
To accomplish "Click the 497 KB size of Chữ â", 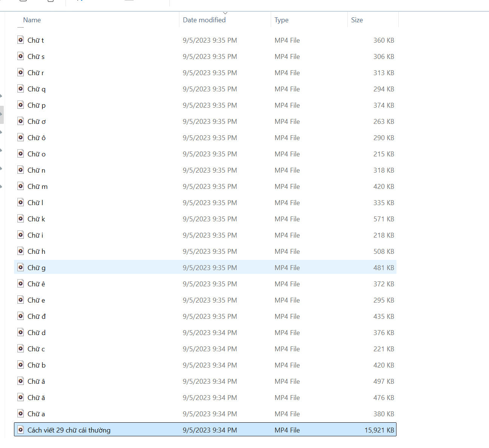I will [384, 382].
